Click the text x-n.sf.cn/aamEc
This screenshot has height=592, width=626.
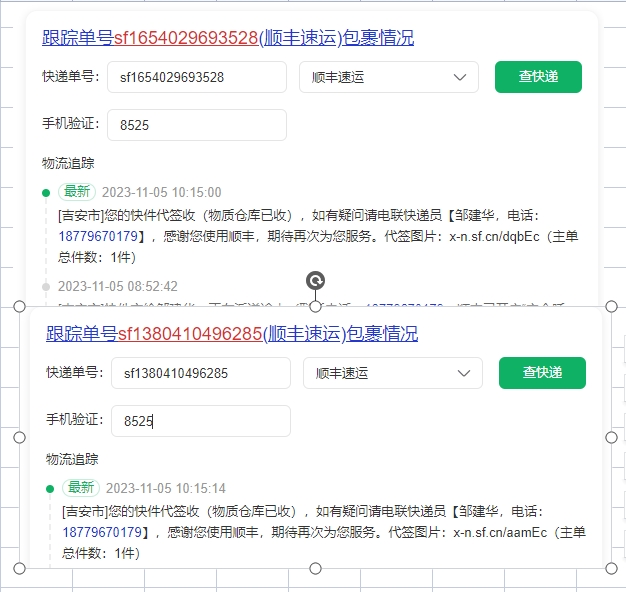(500, 533)
